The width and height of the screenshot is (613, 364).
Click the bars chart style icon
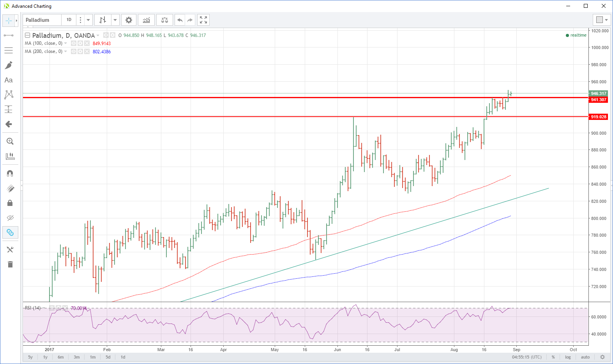coord(102,20)
